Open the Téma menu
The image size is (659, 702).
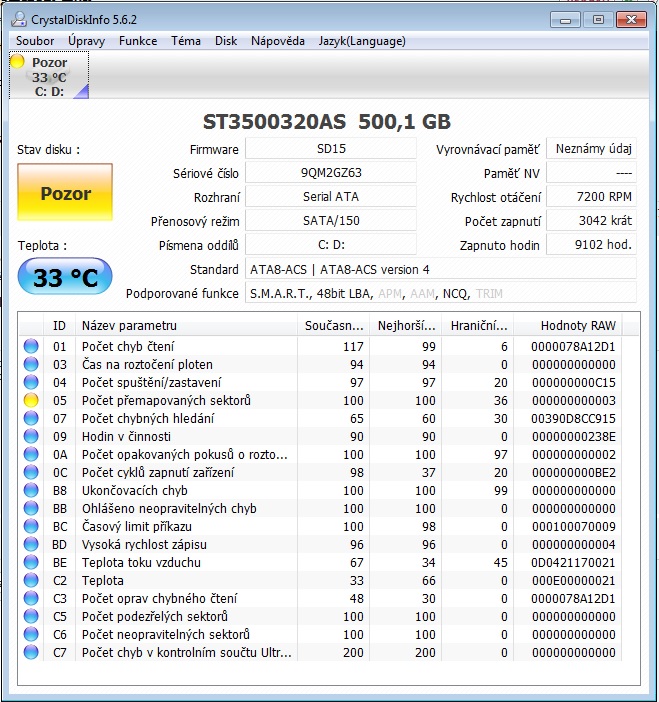click(x=186, y=41)
